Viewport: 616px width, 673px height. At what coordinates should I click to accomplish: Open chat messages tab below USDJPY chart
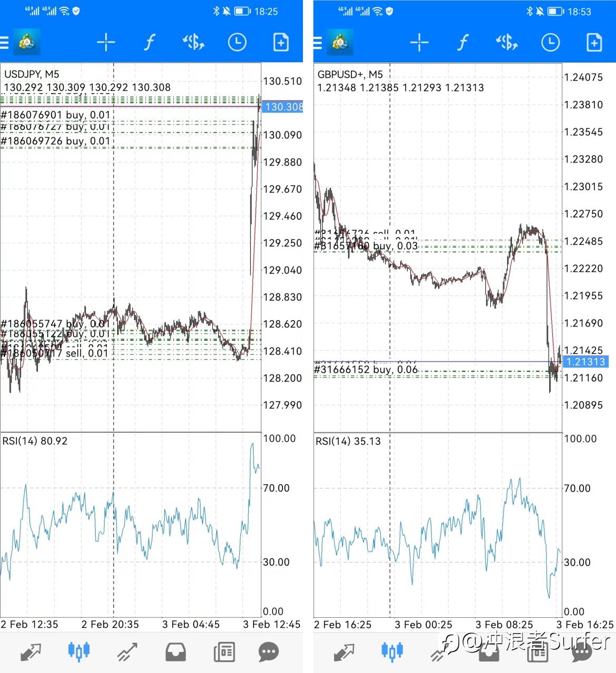pyautogui.click(x=269, y=652)
